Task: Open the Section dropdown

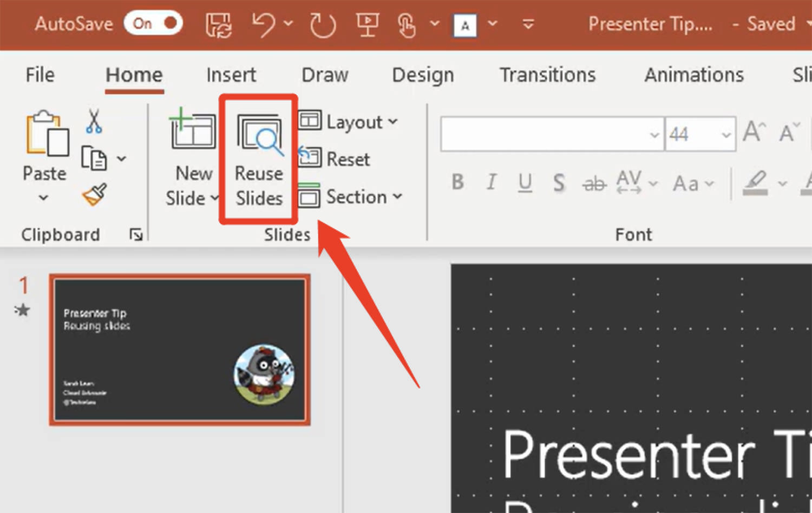Action: (350, 196)
